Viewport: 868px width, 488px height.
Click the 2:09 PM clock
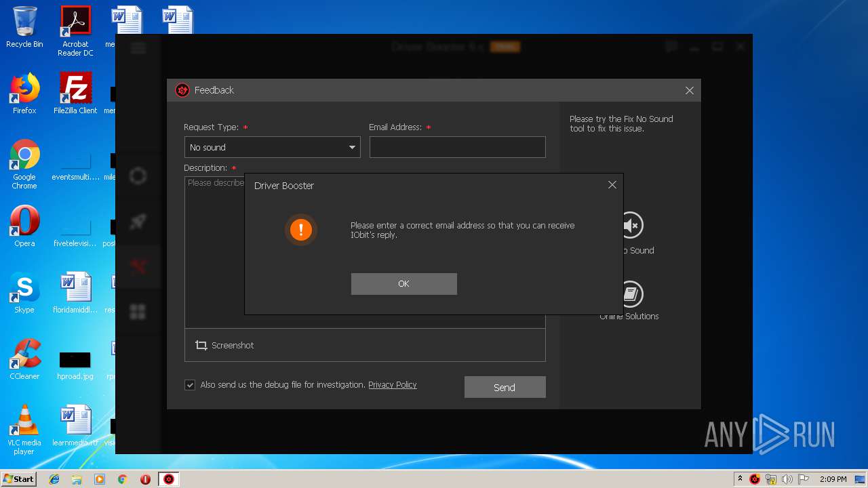pos(833,479)
